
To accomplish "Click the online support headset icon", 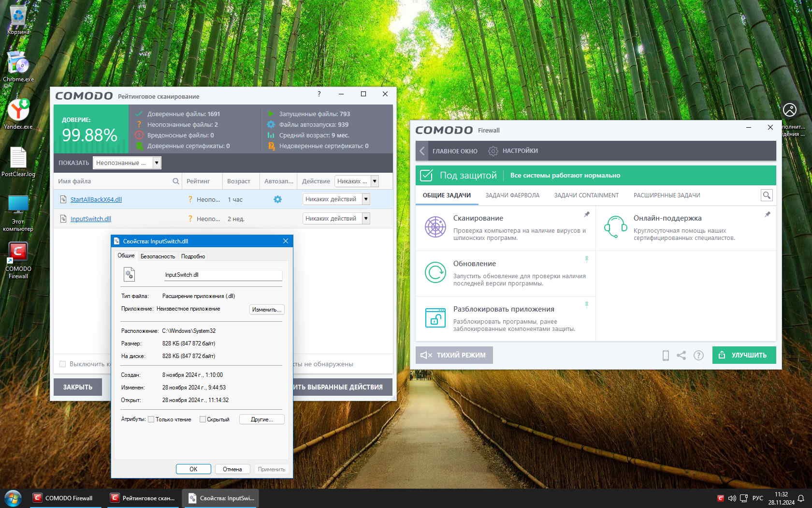I will tap(615, 227).
